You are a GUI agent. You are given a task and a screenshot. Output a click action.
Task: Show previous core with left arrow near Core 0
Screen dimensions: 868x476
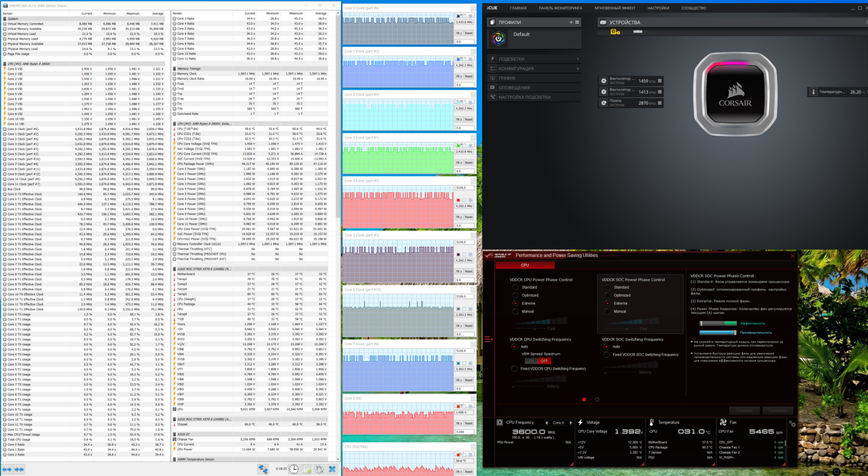tap(546, 423)
